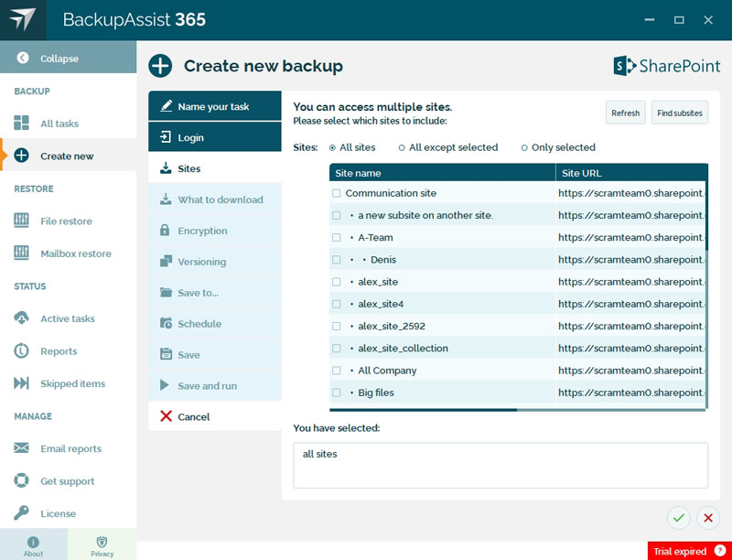Select the Only selected radio option
The image size is (732, 560).
pyautogui.click(x=524, y=148)
